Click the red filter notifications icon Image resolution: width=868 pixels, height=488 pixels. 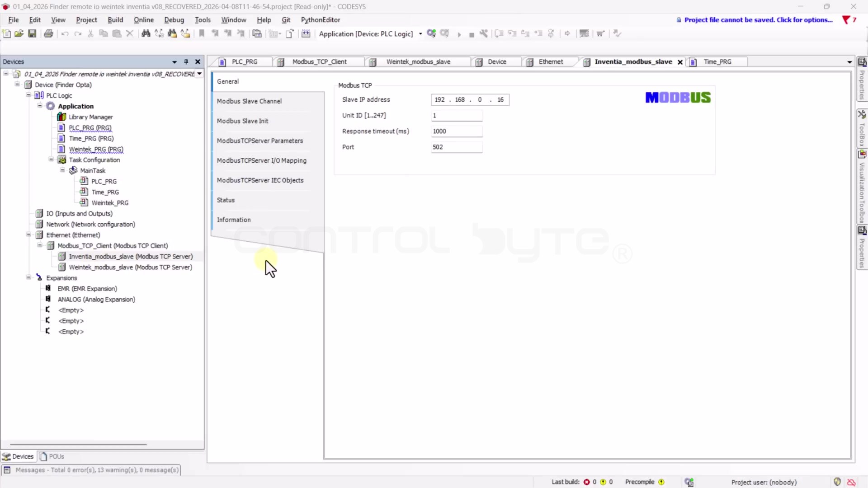tap(846, 20)
